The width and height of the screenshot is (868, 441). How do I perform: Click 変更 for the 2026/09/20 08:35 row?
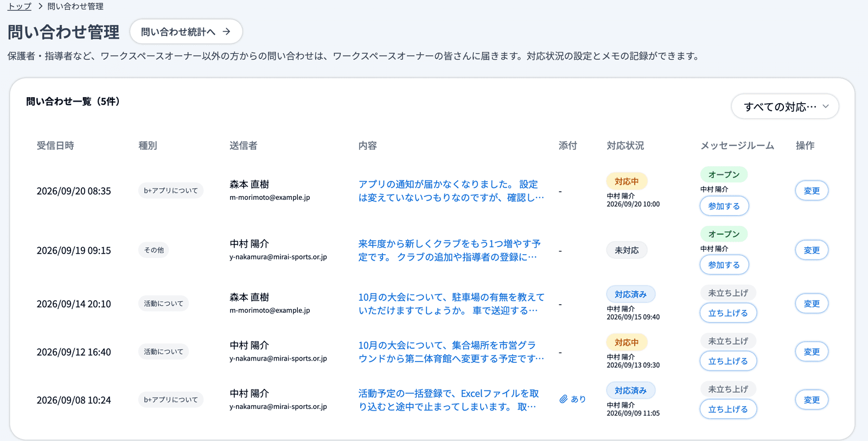pyautogui.click(x=812, y=191)
